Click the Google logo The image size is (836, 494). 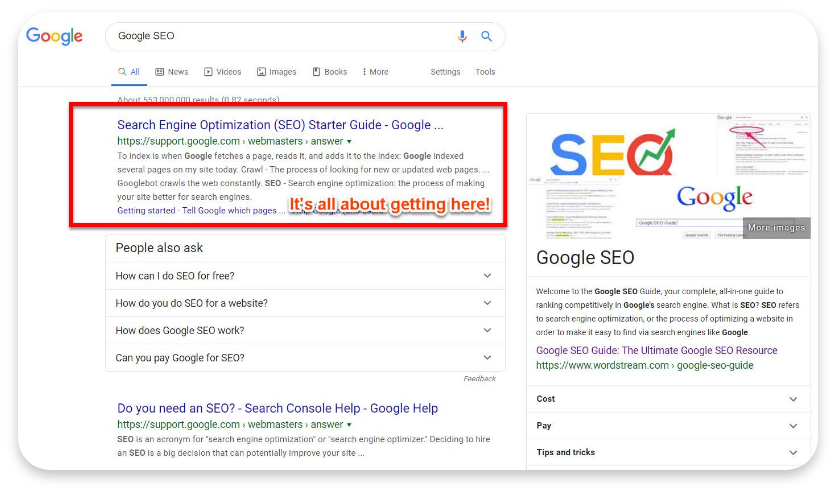(54, 36)
